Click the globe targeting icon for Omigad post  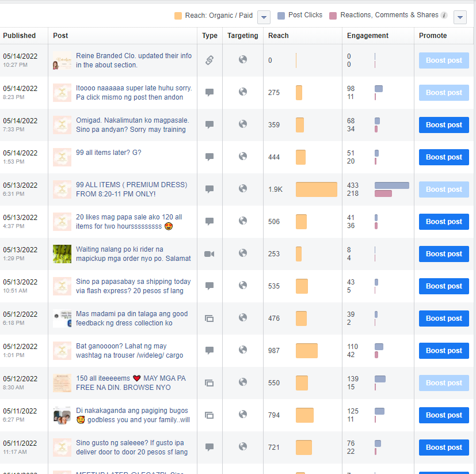tap(243, 124)
